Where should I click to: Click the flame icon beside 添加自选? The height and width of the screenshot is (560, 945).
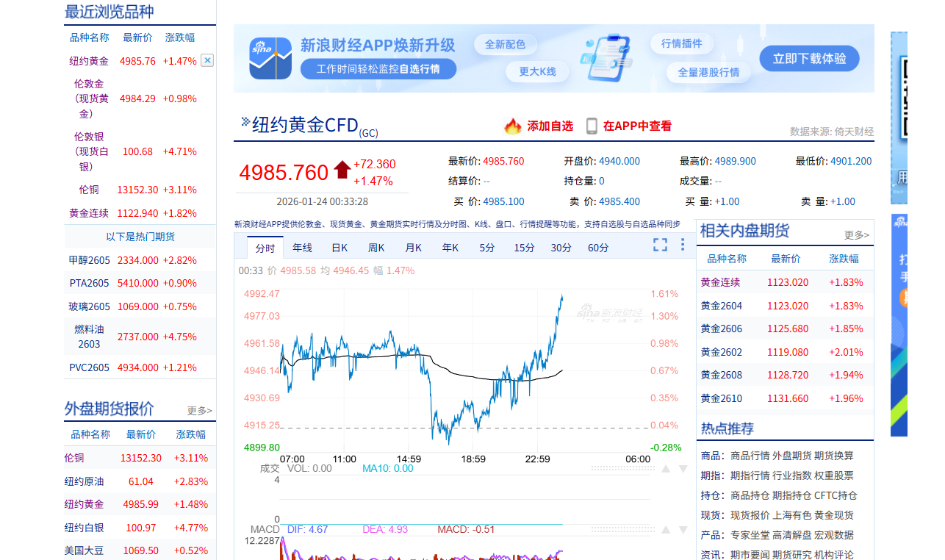[512, 126]
